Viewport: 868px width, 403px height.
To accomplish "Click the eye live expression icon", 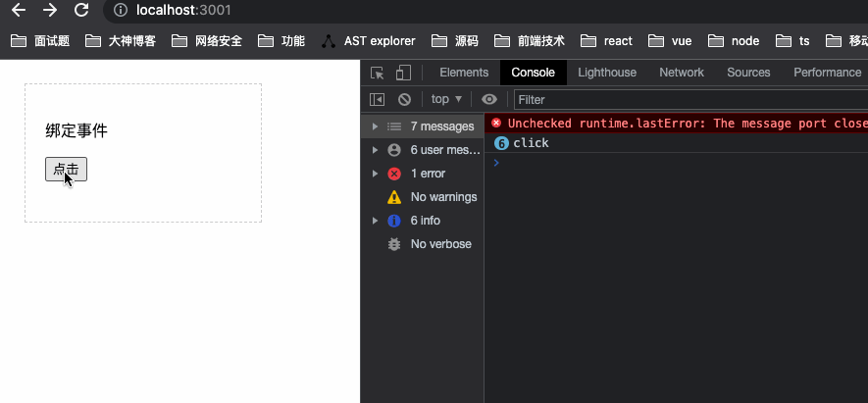I will click(488, 99).
